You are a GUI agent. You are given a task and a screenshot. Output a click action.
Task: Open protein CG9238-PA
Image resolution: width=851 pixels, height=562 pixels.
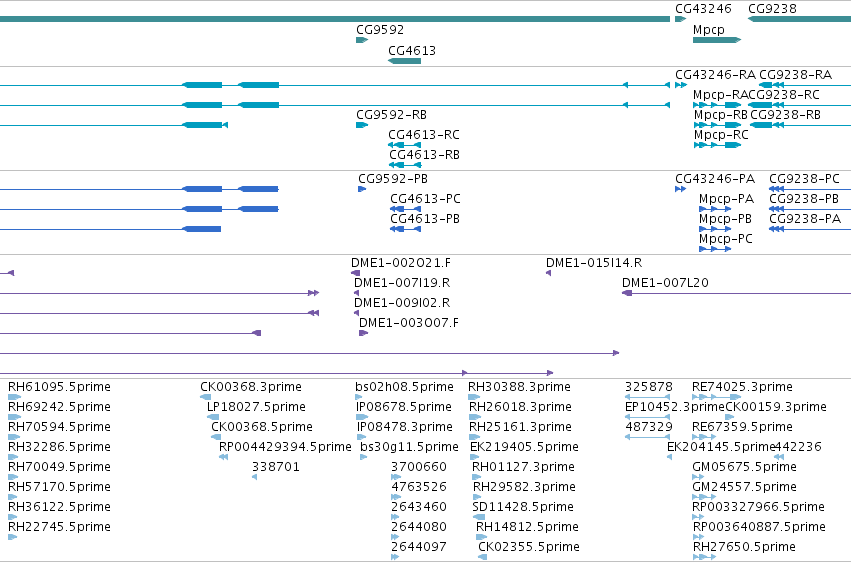pos(810,229)
